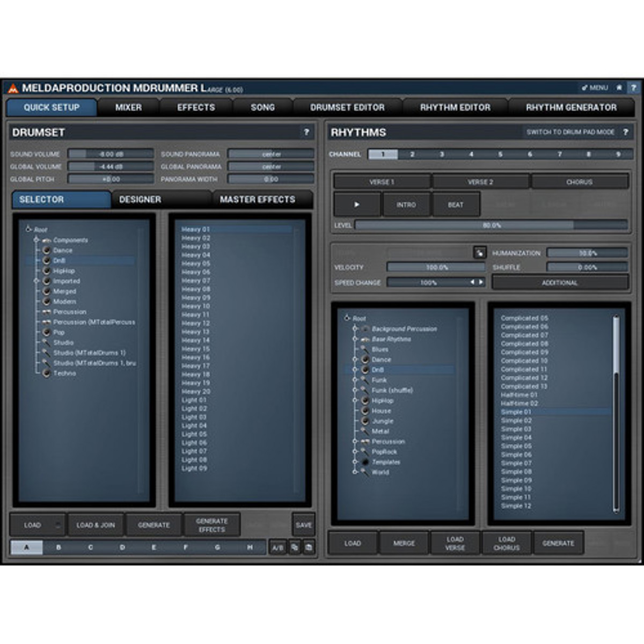Click the paste preset icon at far right
This screenshot has width=644, height=644.
point(309,547)
